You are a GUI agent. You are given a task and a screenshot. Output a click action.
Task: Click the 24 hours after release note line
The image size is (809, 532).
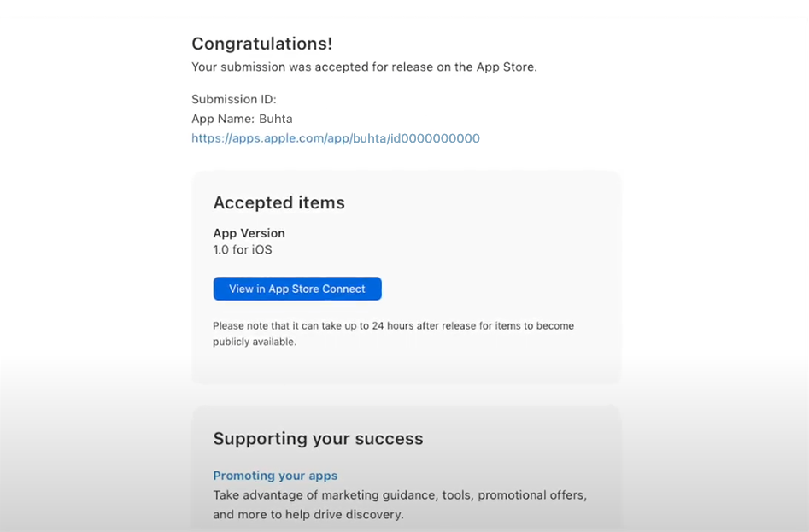click(393, 326)
